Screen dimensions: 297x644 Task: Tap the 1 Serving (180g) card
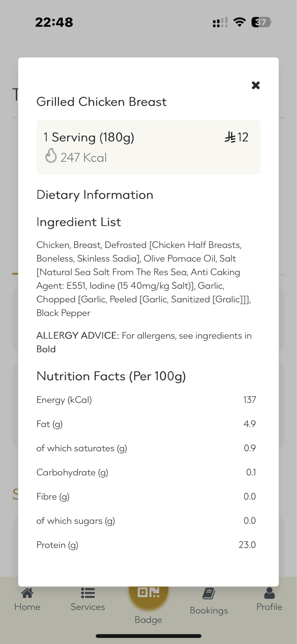coord(148,147)
